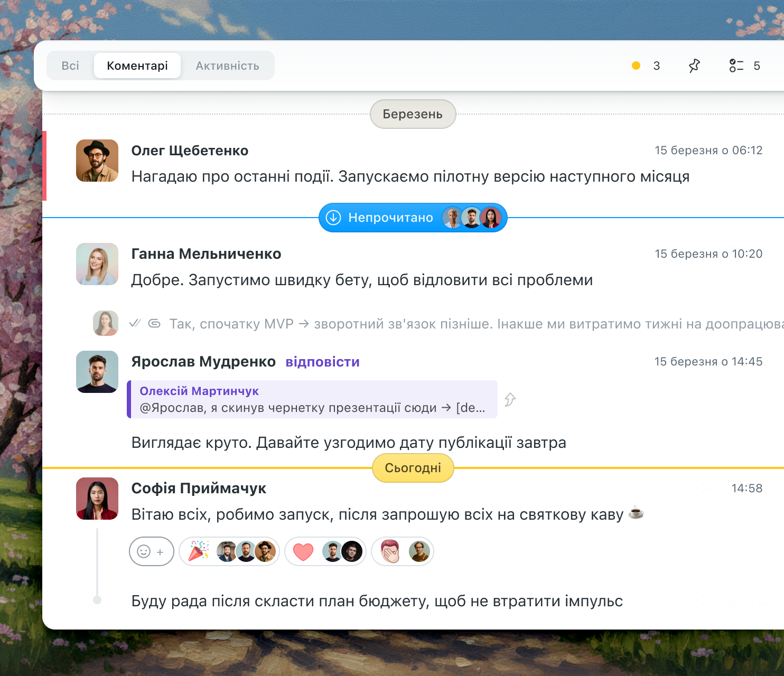Click the відповісти link beside Ярослав Мудренко

pos(322,362)
